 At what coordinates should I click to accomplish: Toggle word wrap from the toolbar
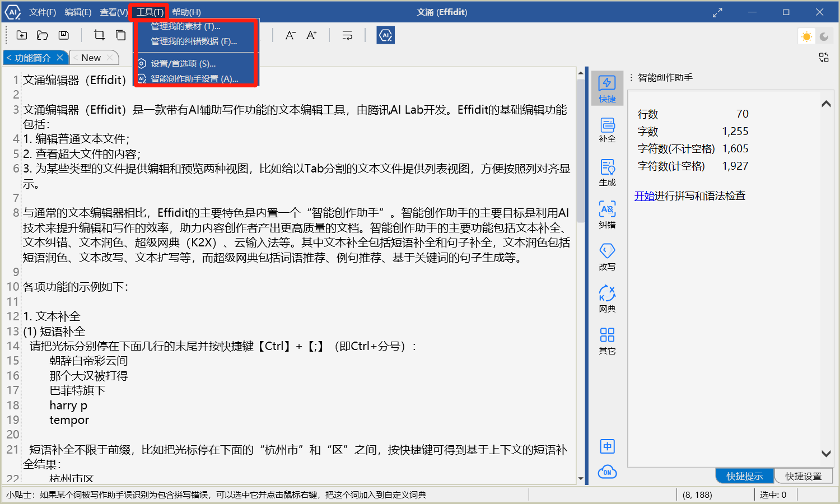click(347, 35)
